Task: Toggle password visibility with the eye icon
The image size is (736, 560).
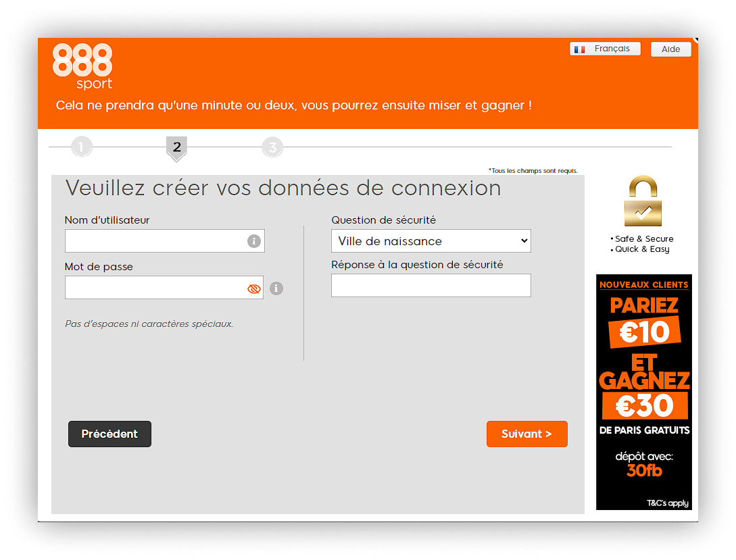Action: 253,287
